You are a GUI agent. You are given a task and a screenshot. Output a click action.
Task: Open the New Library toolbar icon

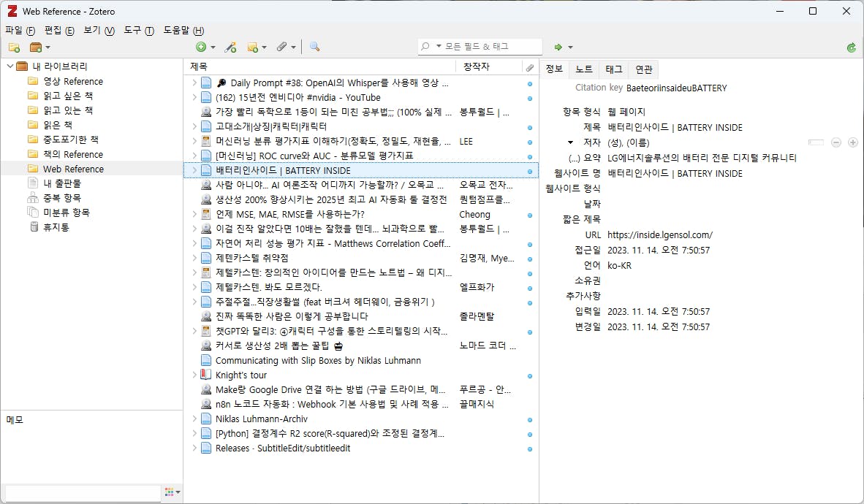pos(36,47)
